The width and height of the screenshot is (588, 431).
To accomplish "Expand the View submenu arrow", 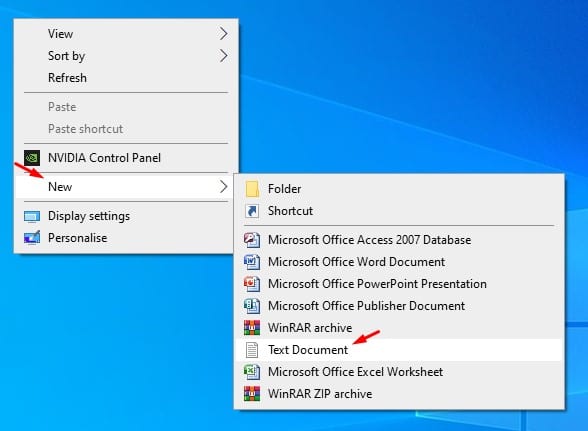I will pos(224,34).
